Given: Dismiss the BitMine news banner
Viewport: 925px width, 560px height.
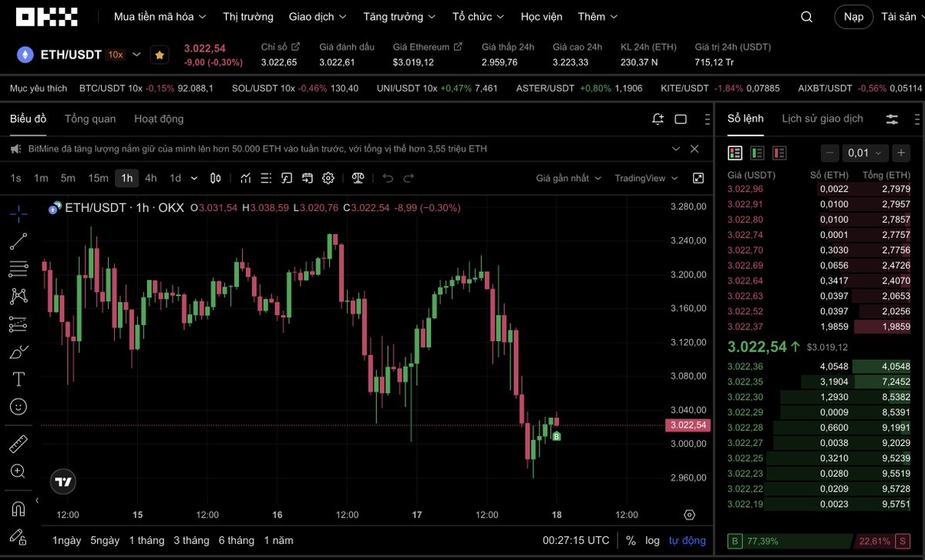Looking at the screenshot, I should click(x=695, y=149).
